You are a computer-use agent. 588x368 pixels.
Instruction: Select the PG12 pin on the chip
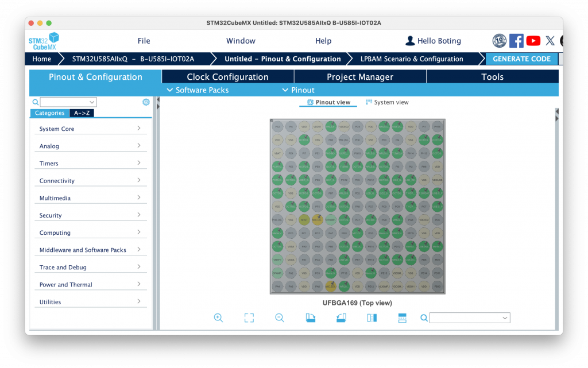[x=344, y=180]
